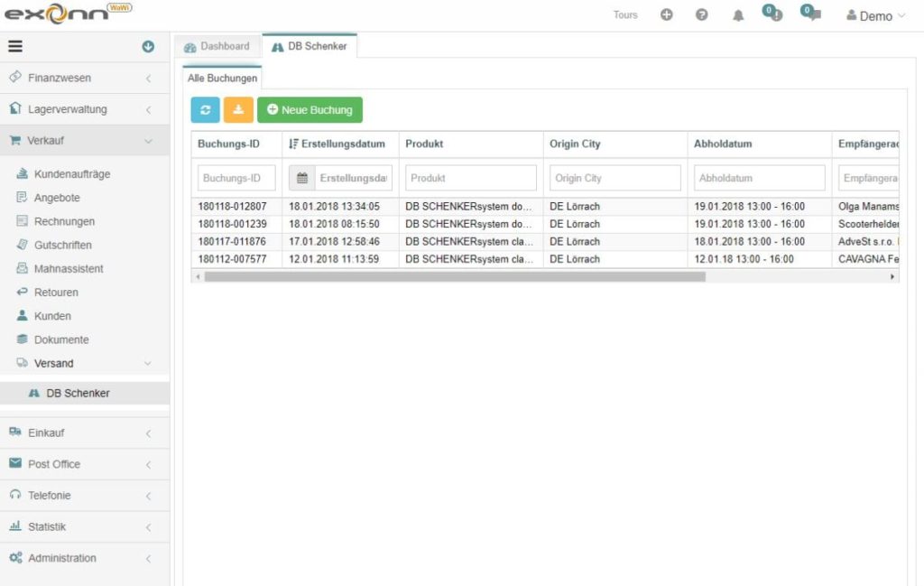Collapse the Verkauf menu

[85, 140]
